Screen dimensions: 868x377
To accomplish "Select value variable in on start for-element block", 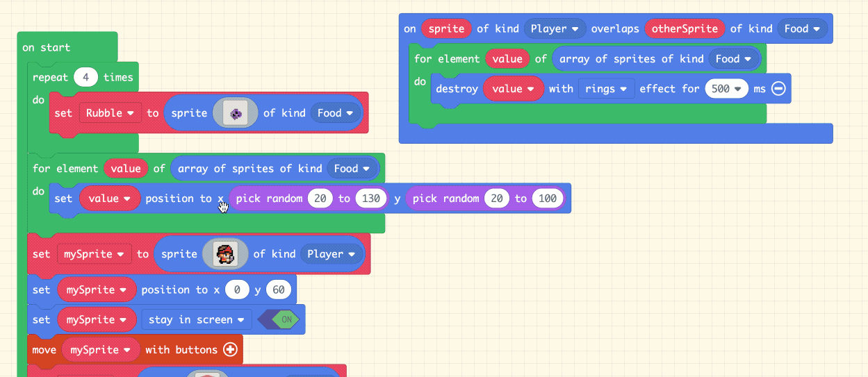I will [126, 168].
